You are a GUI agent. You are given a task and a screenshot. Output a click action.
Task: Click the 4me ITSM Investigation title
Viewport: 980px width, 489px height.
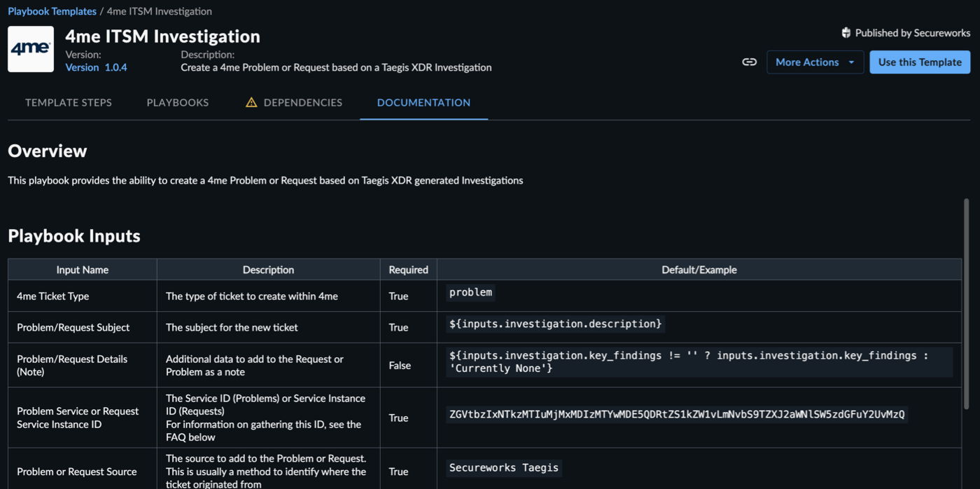(162, 36)
